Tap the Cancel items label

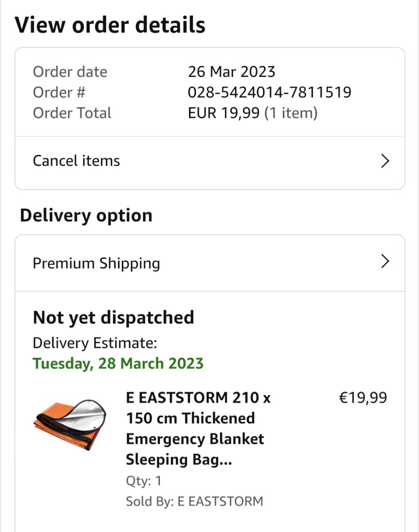click(76, 161)
